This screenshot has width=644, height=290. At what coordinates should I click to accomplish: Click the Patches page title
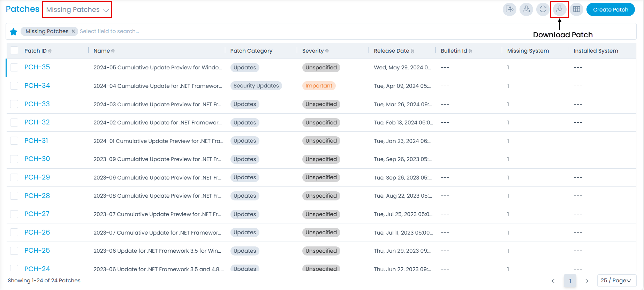[23, 9]
